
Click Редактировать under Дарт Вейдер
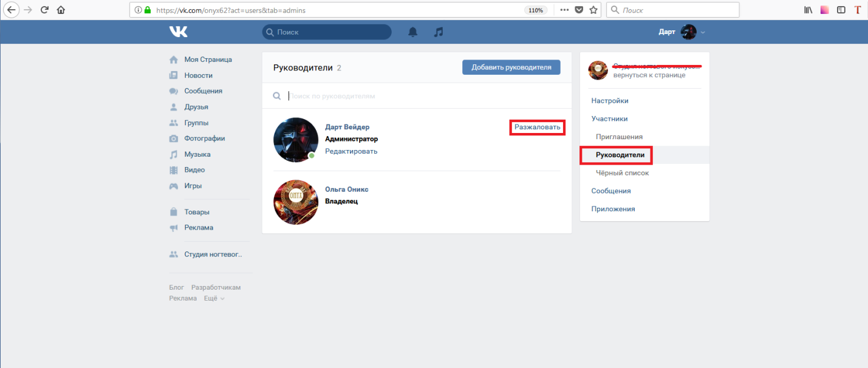pos(351,151)
